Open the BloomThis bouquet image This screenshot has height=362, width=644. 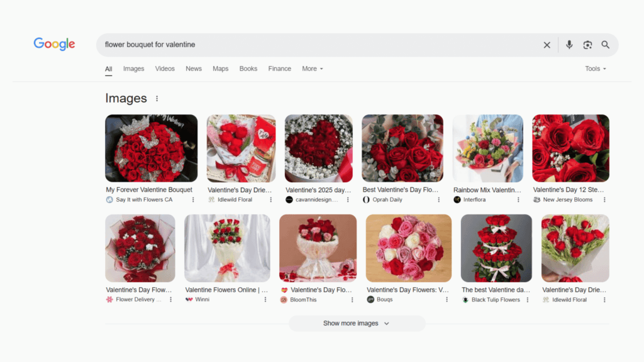(x=318, y=248)
